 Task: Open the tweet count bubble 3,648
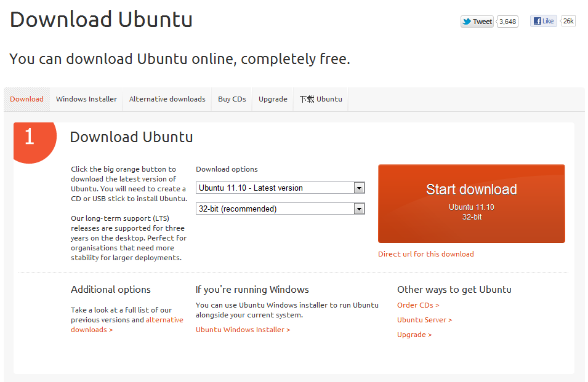coord(507,22)
